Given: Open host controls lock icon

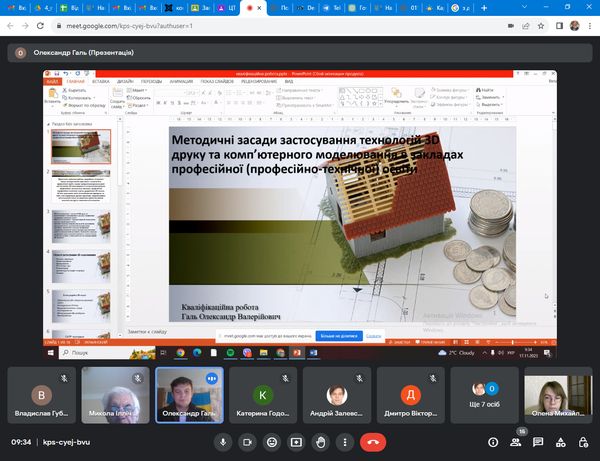Looking at the screenshot, I should click(x=584, y=441).
